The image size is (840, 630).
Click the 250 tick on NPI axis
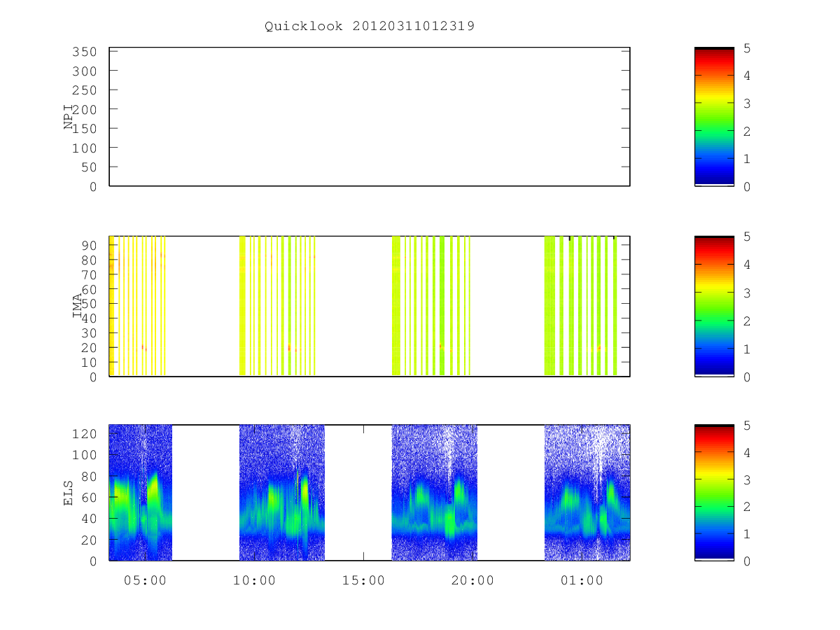click(x=85, y=90)
